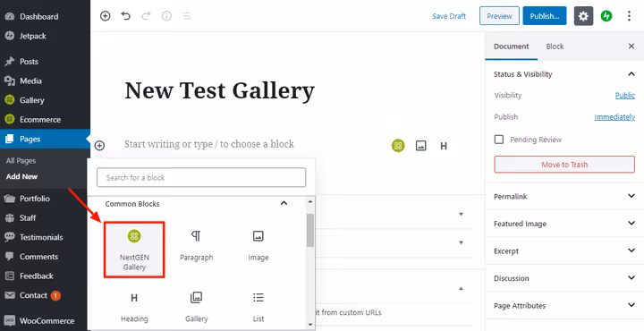Viewport: 644px width, 331px height.
Task: Select the NextGEN Gallery block
Action: click(134, 250)
